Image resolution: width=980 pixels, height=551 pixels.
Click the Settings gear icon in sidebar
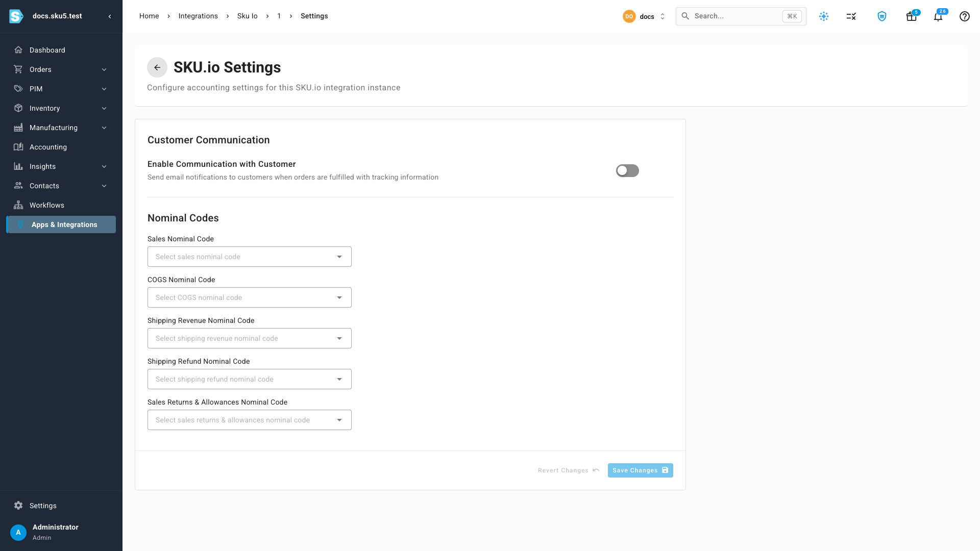point(18,506)
